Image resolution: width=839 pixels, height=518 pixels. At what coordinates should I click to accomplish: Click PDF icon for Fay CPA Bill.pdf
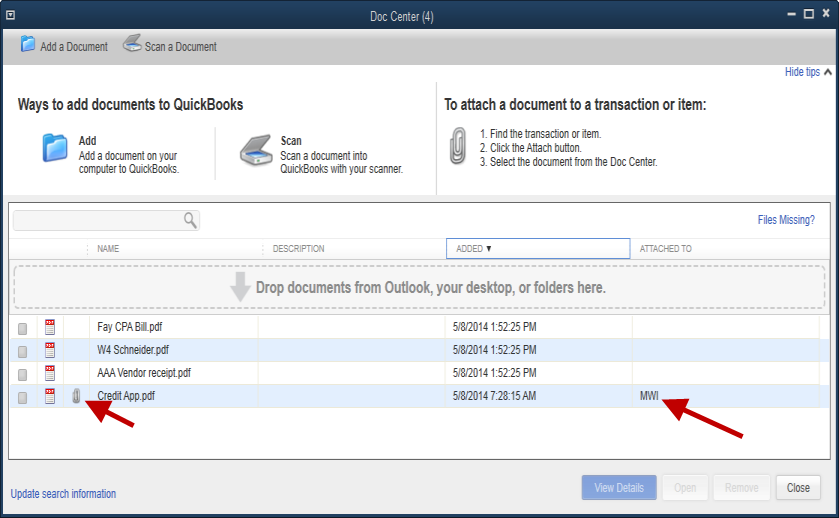50,327
